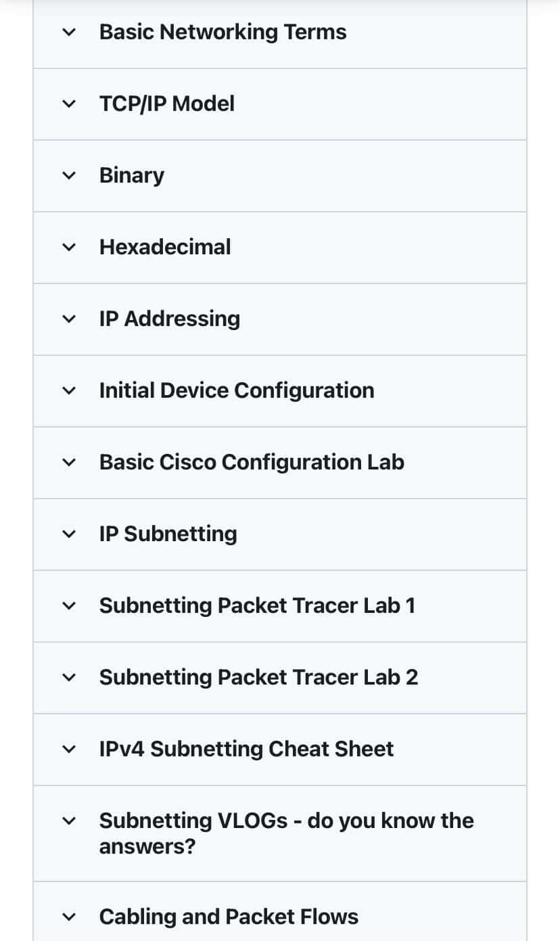This screenshot has height=941, width=560.
Task: Open IPv4 Subnetting Cheat Sheet title
Action: tap(246, 749)
